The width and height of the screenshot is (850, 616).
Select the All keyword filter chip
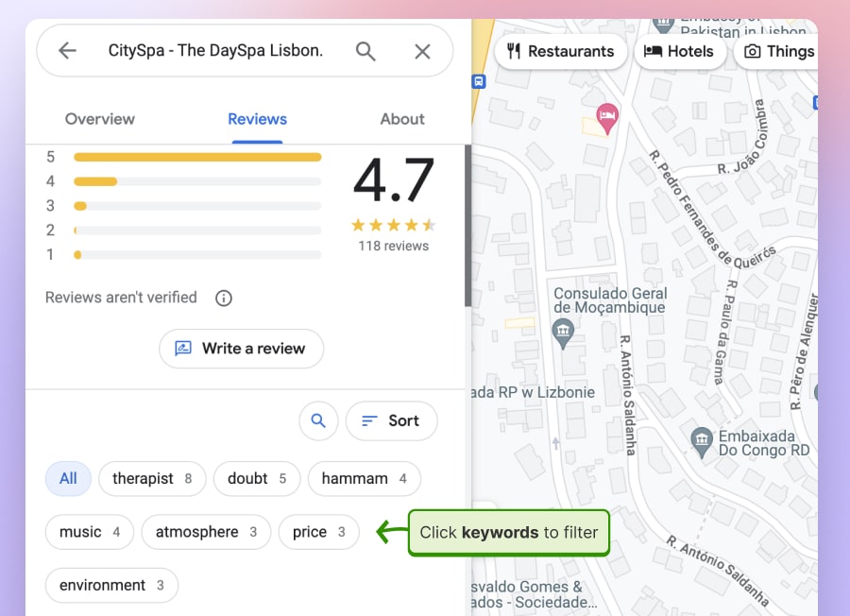point(68,479)
